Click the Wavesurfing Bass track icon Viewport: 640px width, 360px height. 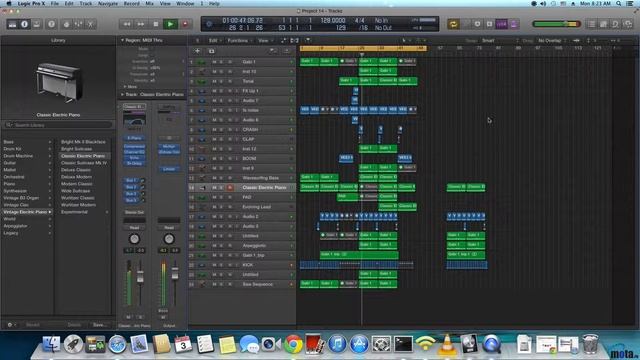[x=202, y=178]
